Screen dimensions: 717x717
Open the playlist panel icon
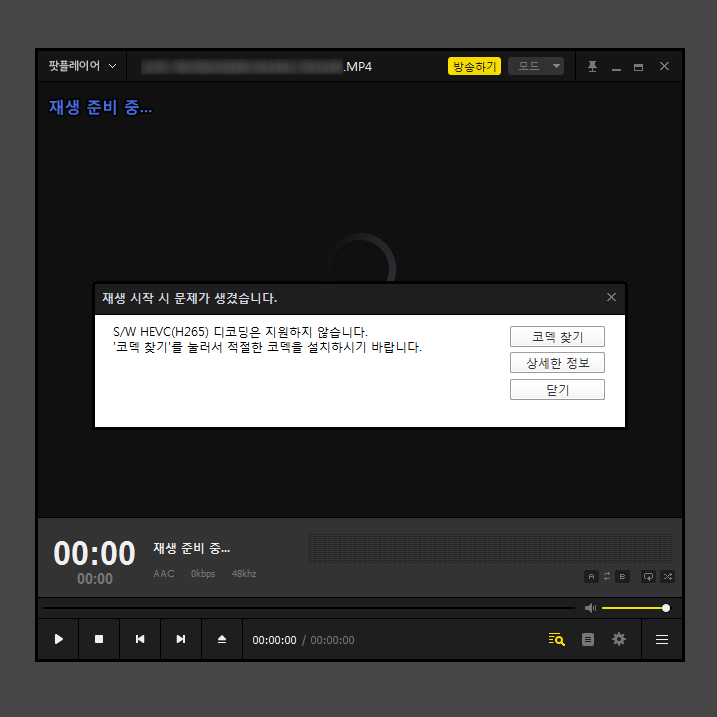588,639
